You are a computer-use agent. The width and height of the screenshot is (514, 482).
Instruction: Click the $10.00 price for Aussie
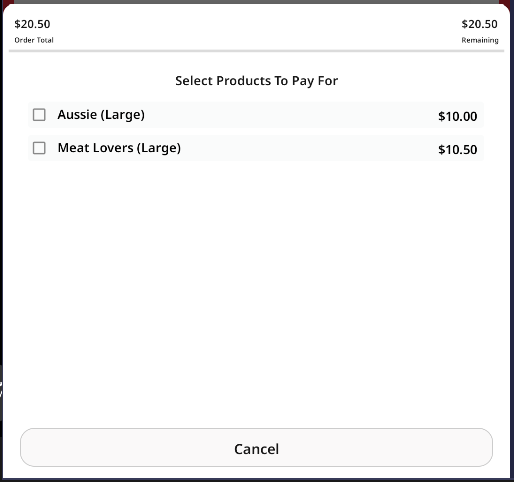coord(457,116)
